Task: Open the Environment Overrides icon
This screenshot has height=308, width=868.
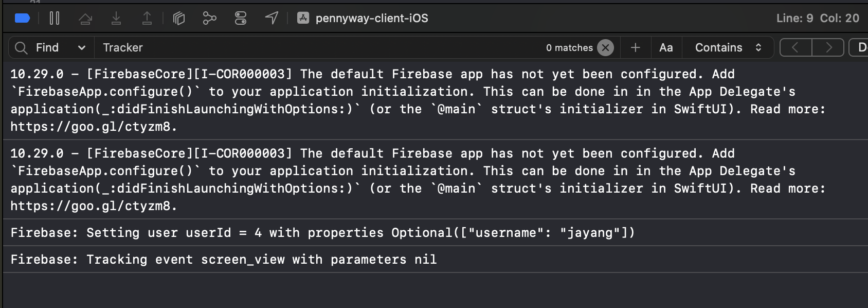Action: tap(241, 19)
